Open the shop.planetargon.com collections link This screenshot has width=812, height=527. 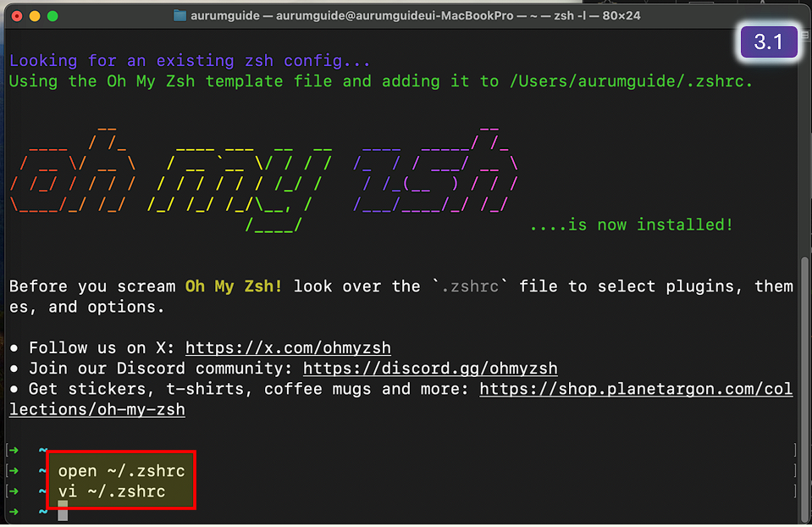click(636, 389)
